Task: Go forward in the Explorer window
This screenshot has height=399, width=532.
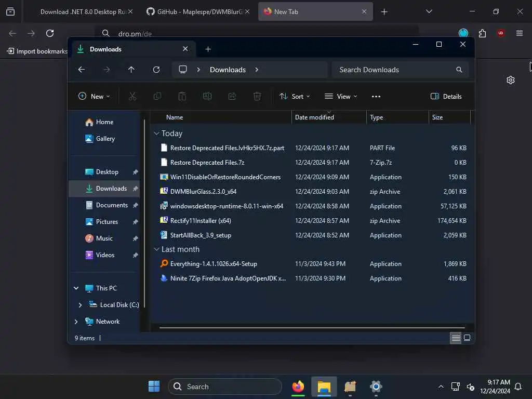Action: click(x=107, y=70)
